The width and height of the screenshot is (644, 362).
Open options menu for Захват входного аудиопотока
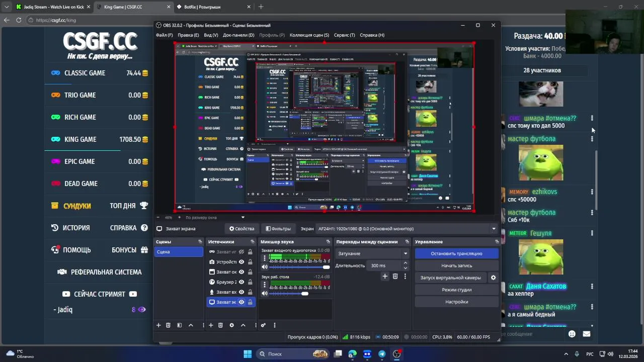(x=265, y=258)
